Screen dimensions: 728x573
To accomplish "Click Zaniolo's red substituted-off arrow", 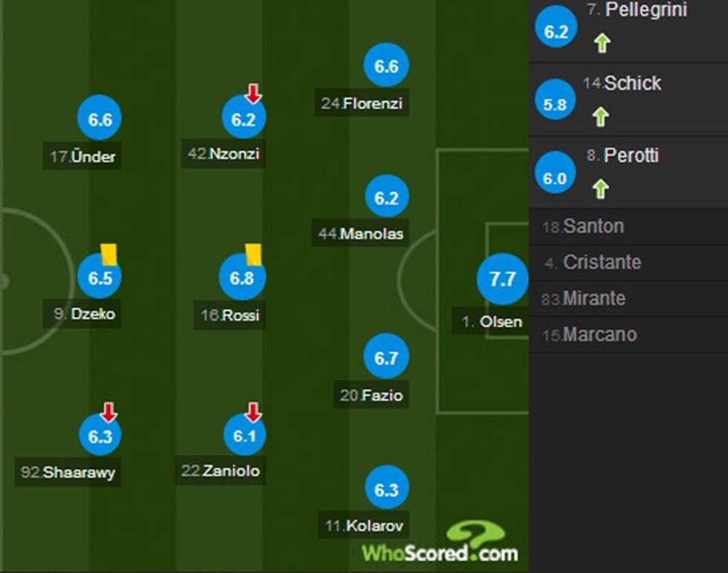I will pyautogui.click(x=253, y=412).
